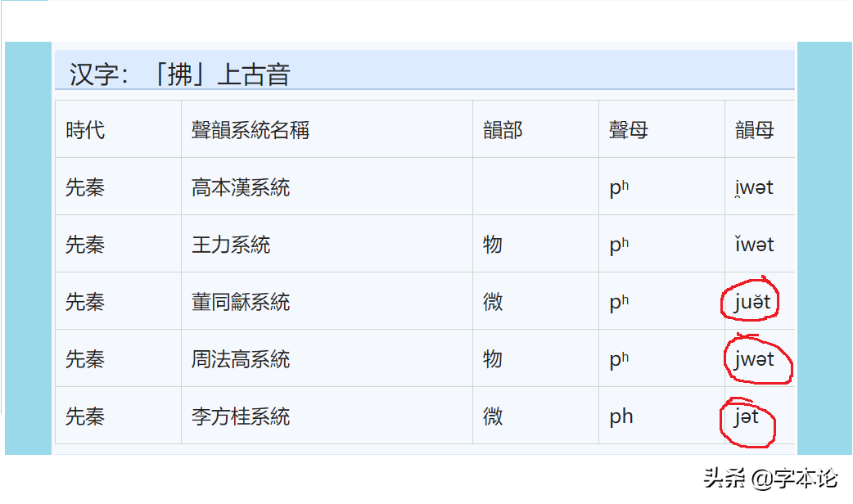Select the red-circled jwət value
This screenshot has height=504, width=853.
coord(754,360)
